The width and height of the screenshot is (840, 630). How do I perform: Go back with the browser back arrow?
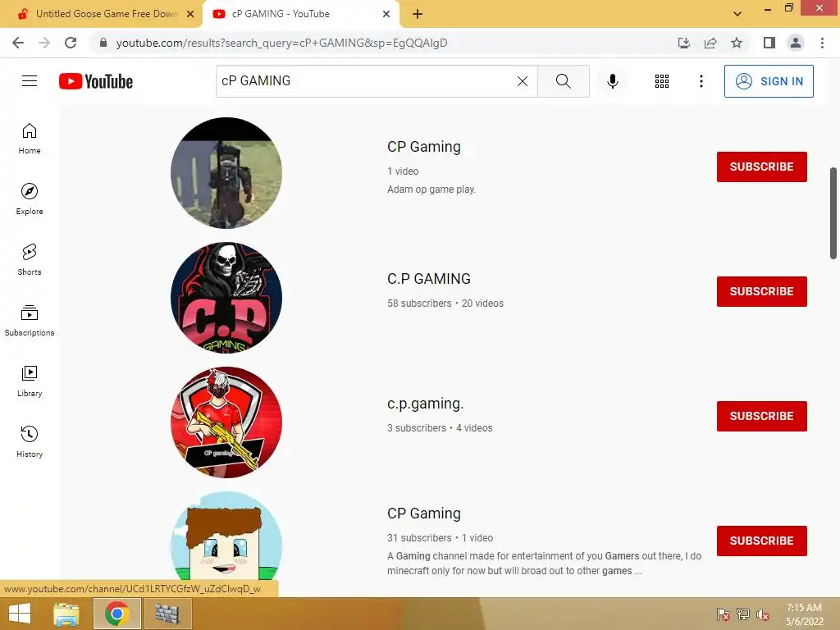18,43
